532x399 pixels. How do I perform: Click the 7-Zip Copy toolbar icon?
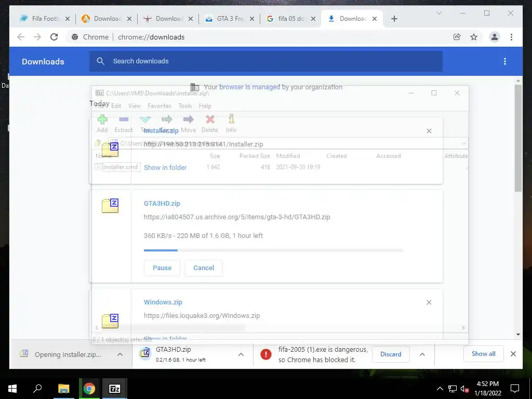[167, 119]
